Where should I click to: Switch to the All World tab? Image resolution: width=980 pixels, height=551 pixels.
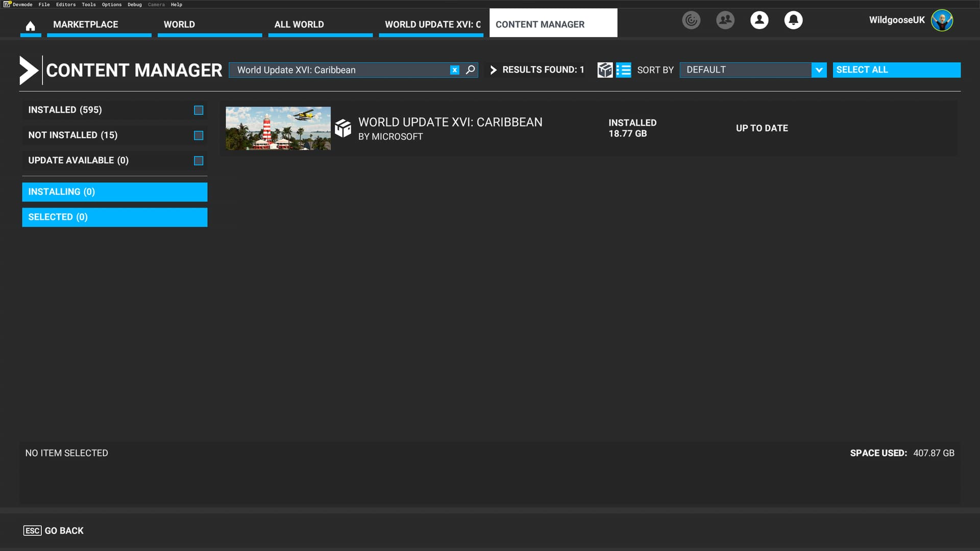pos(320,24)
